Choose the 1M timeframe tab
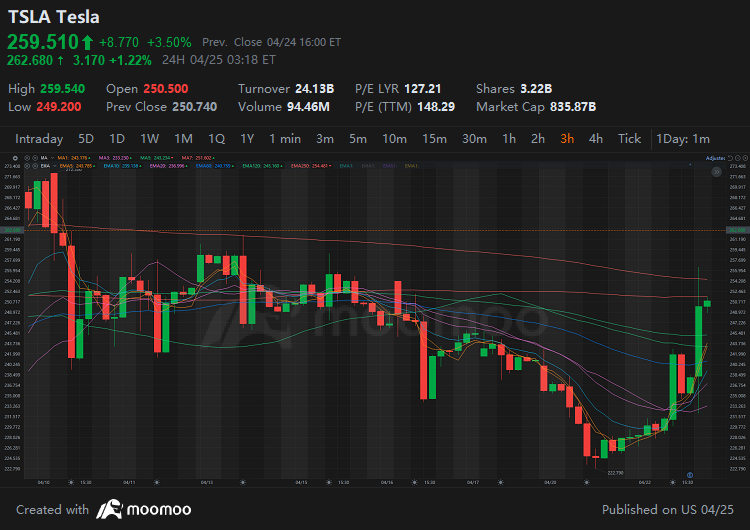Screen dimensions: 750x530 click(x=184, y=139)
